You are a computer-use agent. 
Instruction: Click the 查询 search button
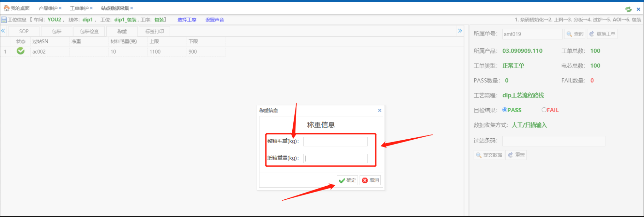click(x=575, y=34)
